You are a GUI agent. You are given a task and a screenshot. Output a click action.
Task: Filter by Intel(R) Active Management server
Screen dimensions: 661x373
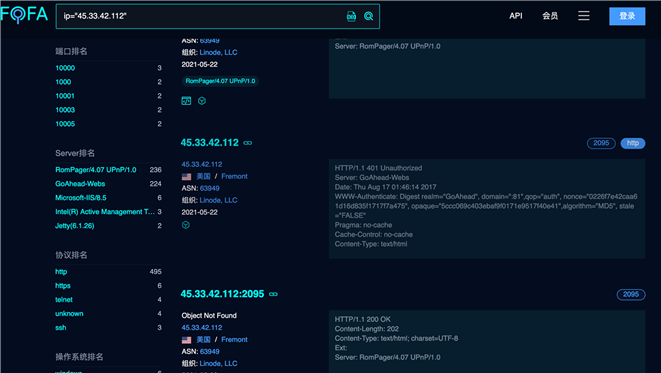tap(105, 211)
